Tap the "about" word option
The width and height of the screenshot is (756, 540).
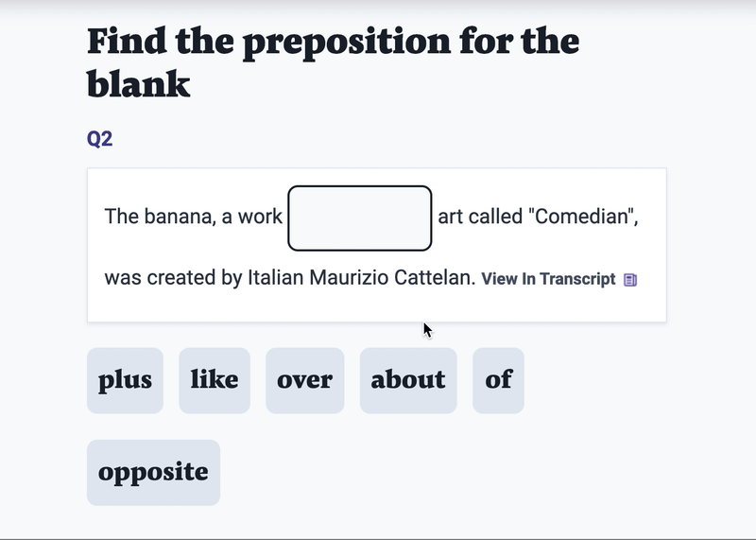(407, 380)
